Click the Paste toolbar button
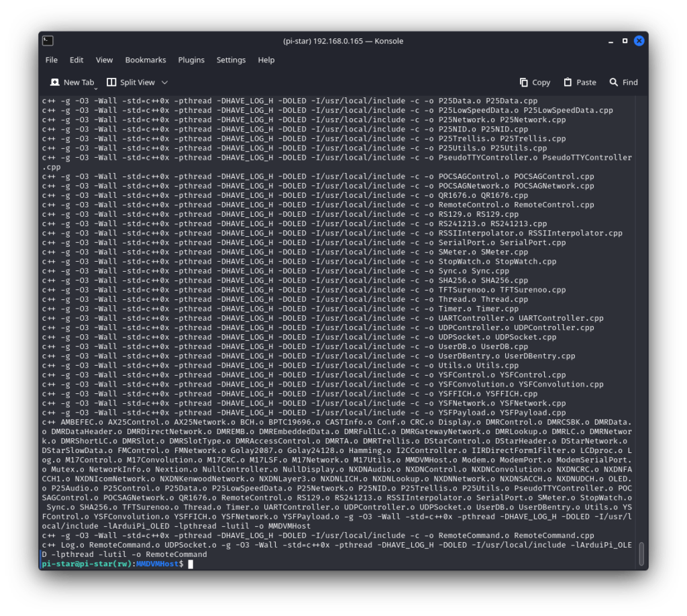 point(580,83)
